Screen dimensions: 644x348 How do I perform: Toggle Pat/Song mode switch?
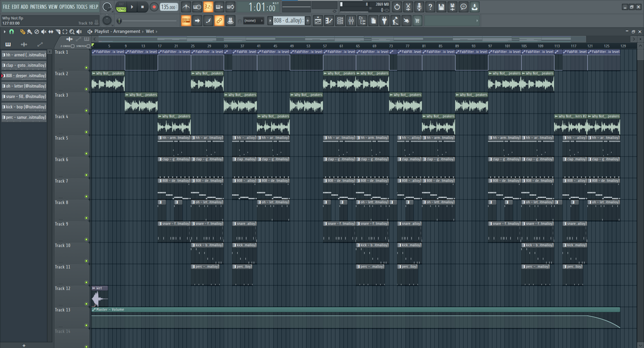coord(121,7)
